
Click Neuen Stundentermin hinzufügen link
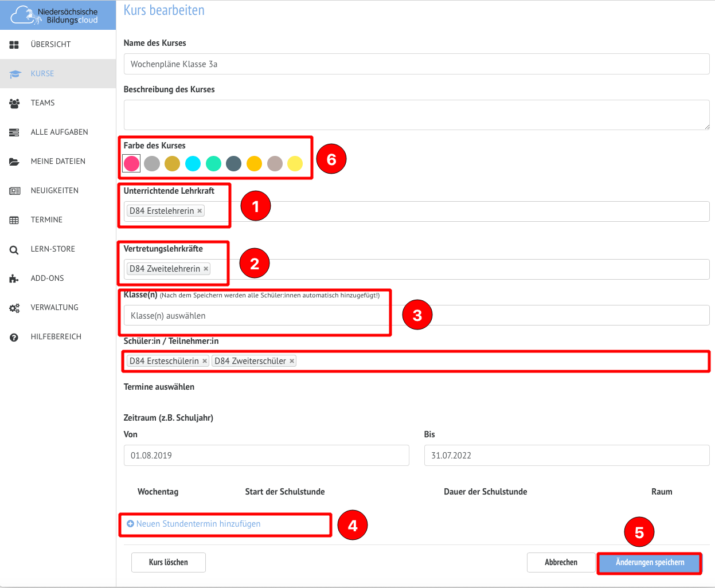point(198,524)
